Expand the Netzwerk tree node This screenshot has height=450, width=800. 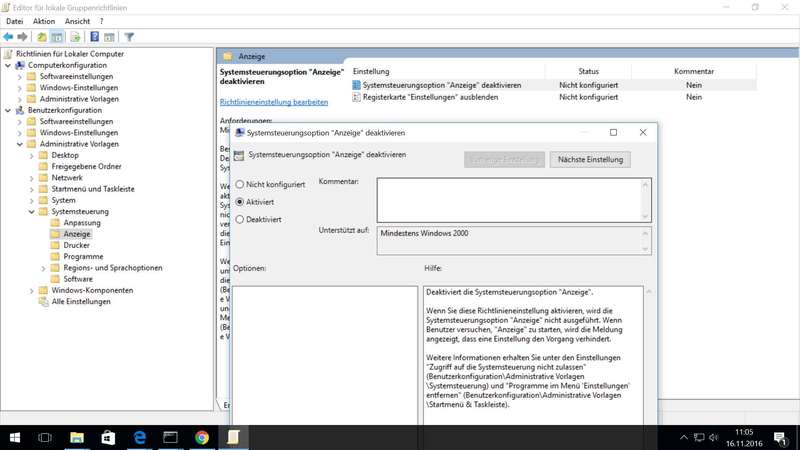[32, 178]
